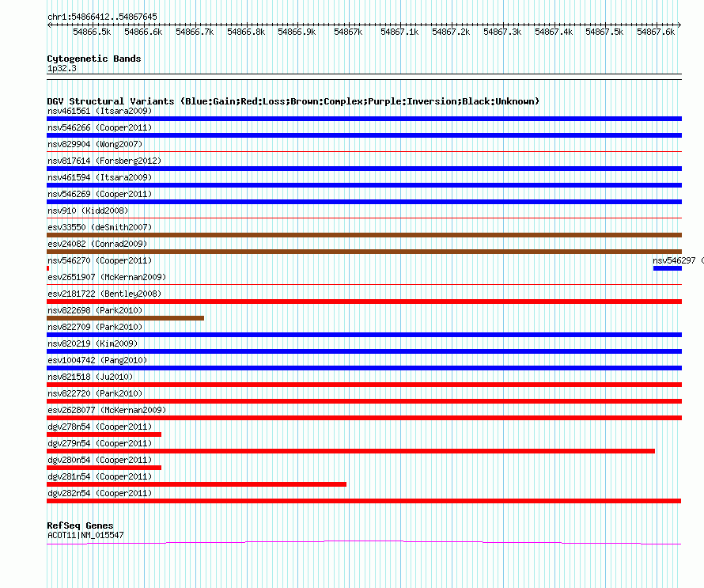Open the esv33550 (deSmith2007) label
This screenshot has width=704, height=588.
[100, 227]
